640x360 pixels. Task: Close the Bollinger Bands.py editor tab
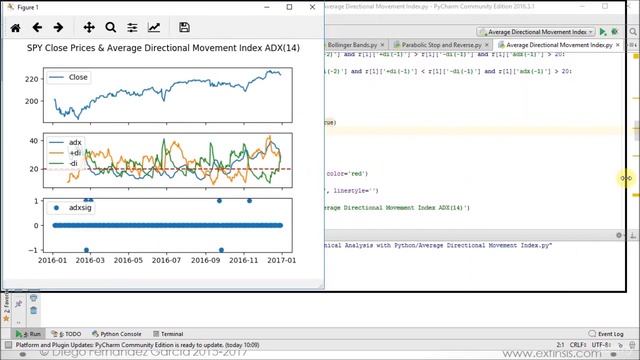click(382, 45)
